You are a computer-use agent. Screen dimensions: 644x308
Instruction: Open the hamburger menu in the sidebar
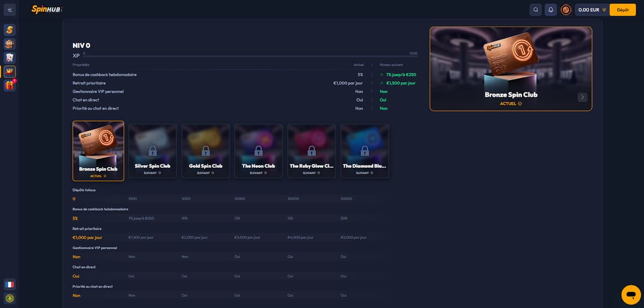click(10, 10)
